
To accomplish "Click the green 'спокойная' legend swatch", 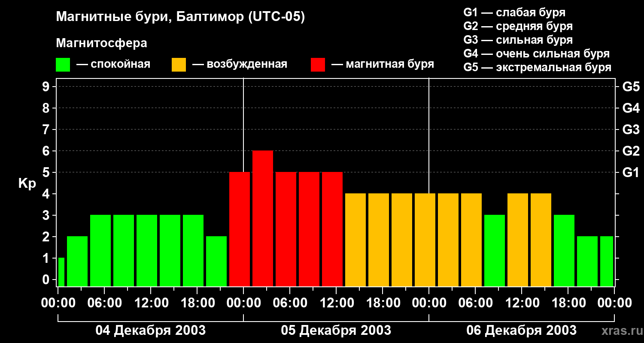I will click(x=63, y=65).
